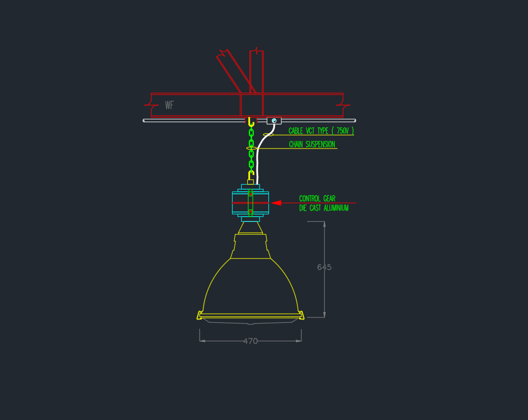
Task: Click the 645 vertical dimension value
Action: 324,267
